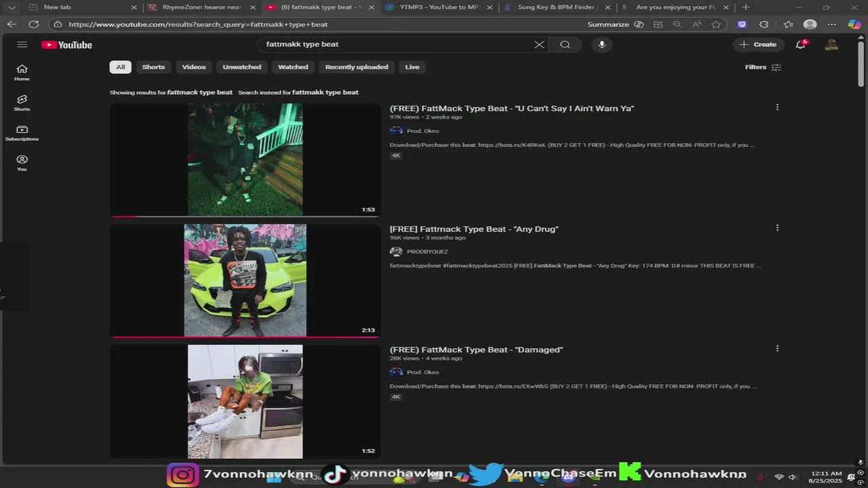Open the taskbar volume speaker icon
The image size is (868, 488).
pos(792,477)
